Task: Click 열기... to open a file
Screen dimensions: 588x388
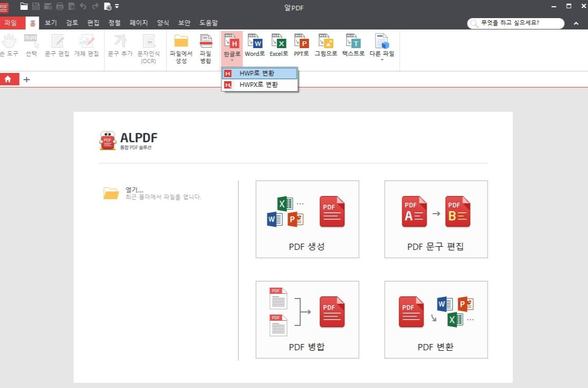Action: point(152,193)
